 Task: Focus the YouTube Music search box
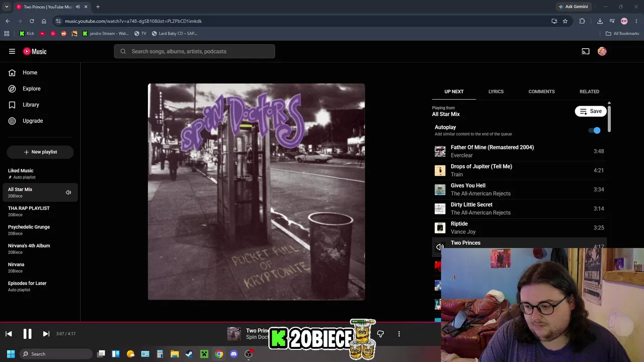pos(194,51)
